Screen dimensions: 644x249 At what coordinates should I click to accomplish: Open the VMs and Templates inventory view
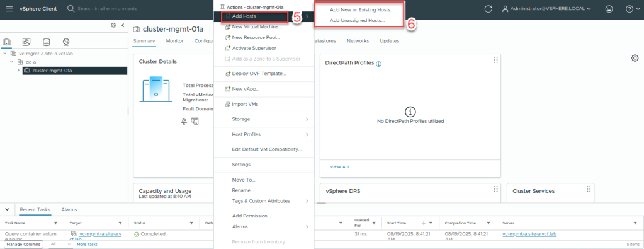pyautogui.click(x=26, y=42)
